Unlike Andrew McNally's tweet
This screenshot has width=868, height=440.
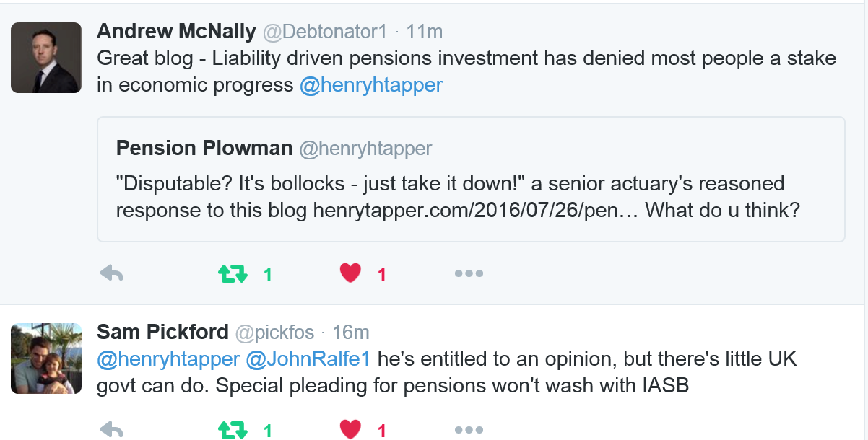[x=350, y=273]
